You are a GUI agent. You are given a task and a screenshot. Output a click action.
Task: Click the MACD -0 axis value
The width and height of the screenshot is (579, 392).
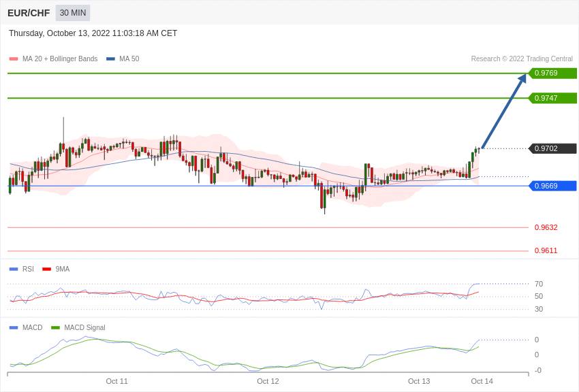(538, 370)
